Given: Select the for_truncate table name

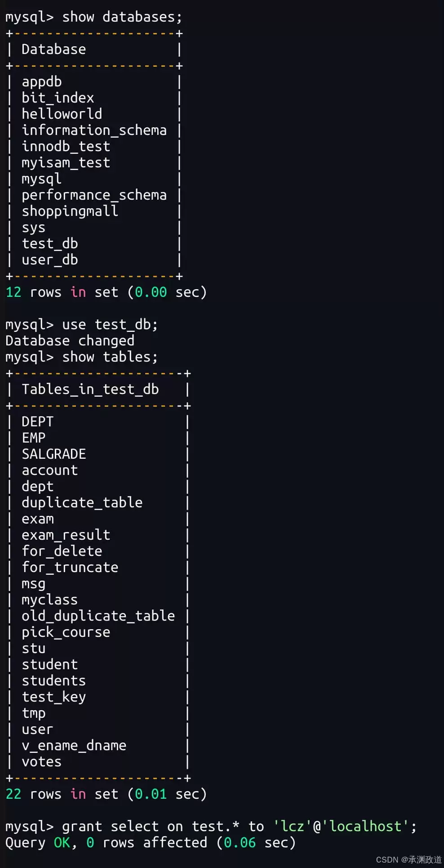Looking at the screenshot, I should (x=70, y=568).
